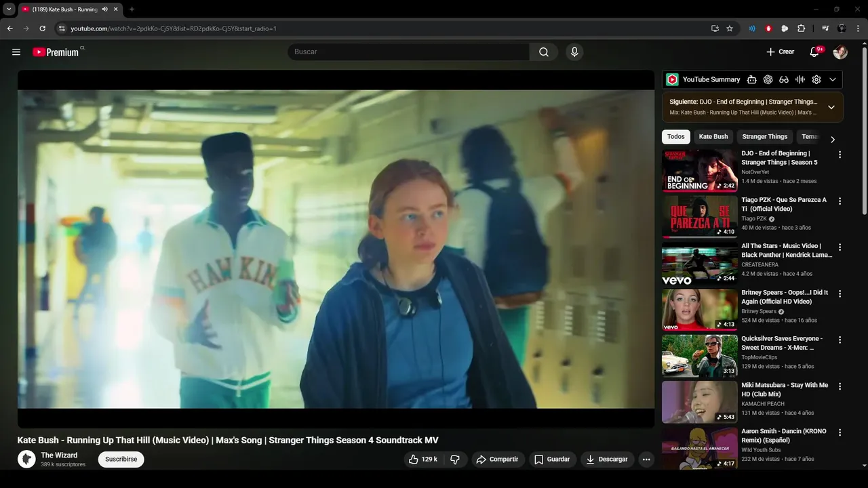Open the media control playlist icon in toolbar
The height and width of the screenshot is (488, 868).
825,28
